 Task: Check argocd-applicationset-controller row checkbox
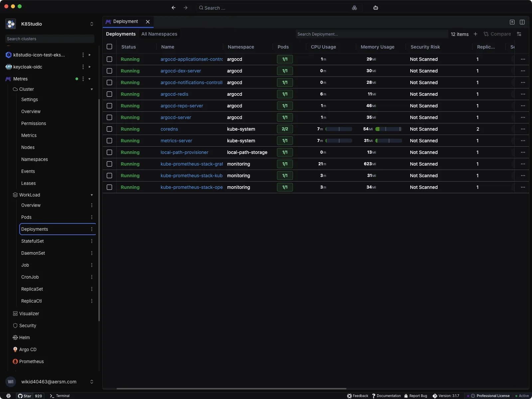(x=109, y=59)
